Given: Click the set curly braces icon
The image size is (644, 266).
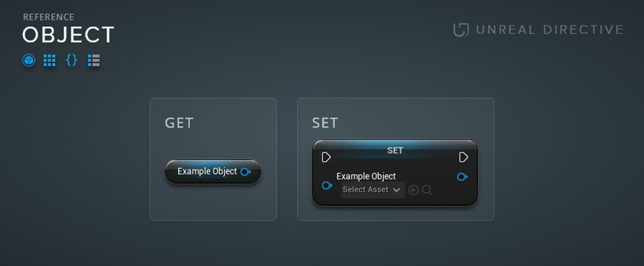Looking at the screenshot, I should click(x=71, y=61).
